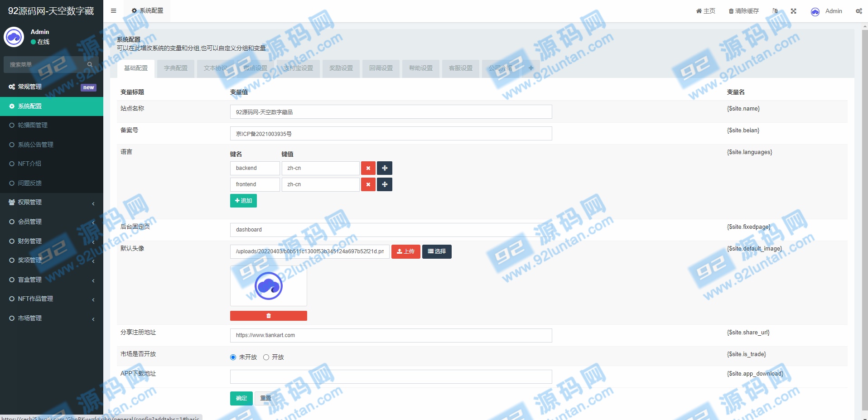This screenshot has width=868, height=420.
Task: Click the 站点名称 input field
Action: (x=391, y=112)
